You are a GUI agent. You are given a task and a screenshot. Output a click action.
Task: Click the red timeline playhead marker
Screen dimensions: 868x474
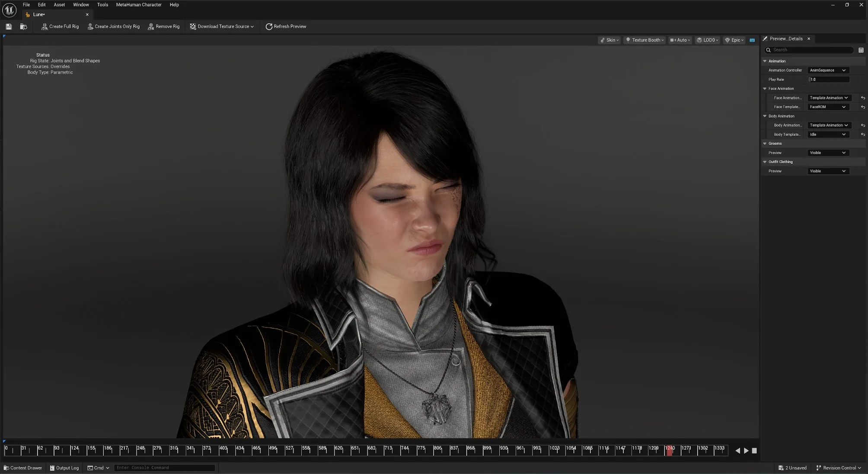click(670, 451)
